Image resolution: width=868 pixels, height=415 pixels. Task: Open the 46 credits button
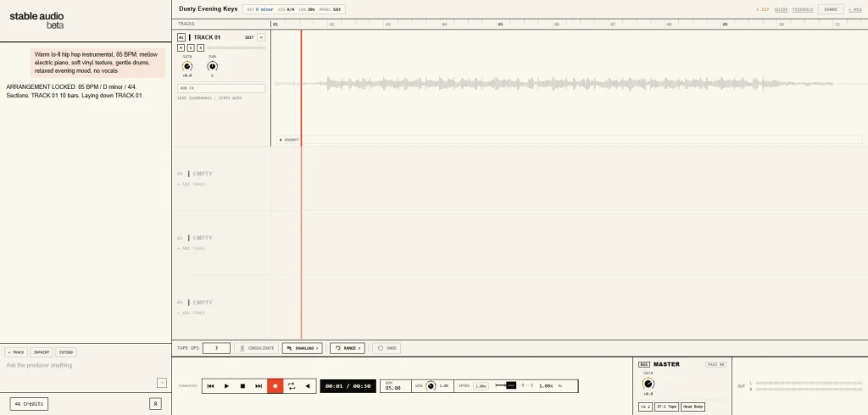coord(29,404)
